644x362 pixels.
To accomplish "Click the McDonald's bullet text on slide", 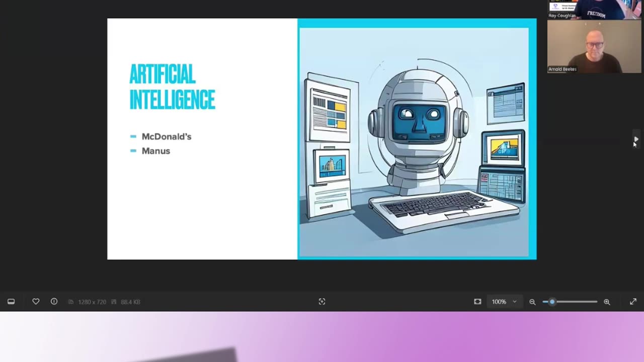I will point(167,137).
